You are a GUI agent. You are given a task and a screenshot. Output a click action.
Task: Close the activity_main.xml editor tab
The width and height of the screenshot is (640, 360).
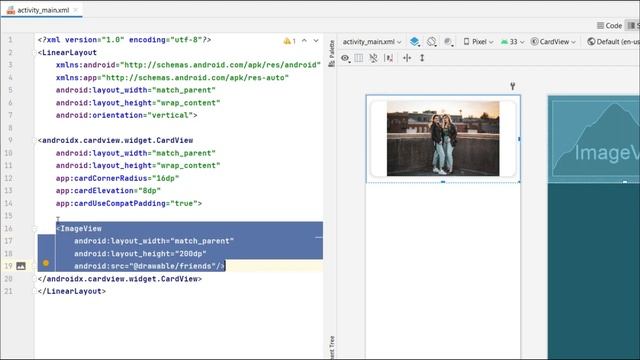click(x=76, y=10)
